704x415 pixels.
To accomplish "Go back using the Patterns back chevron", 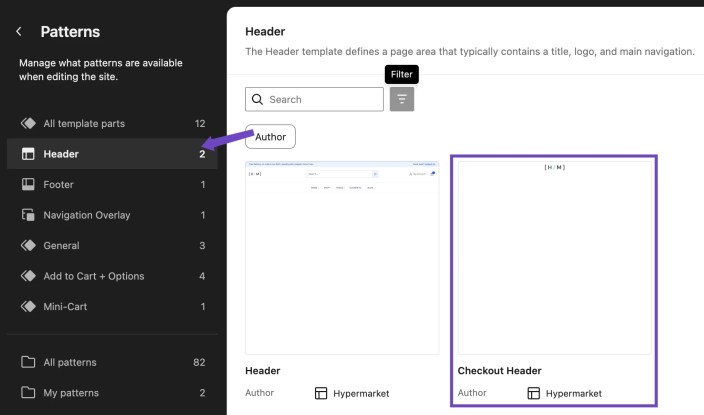I will pyautogui.click(x=19, y=31).
